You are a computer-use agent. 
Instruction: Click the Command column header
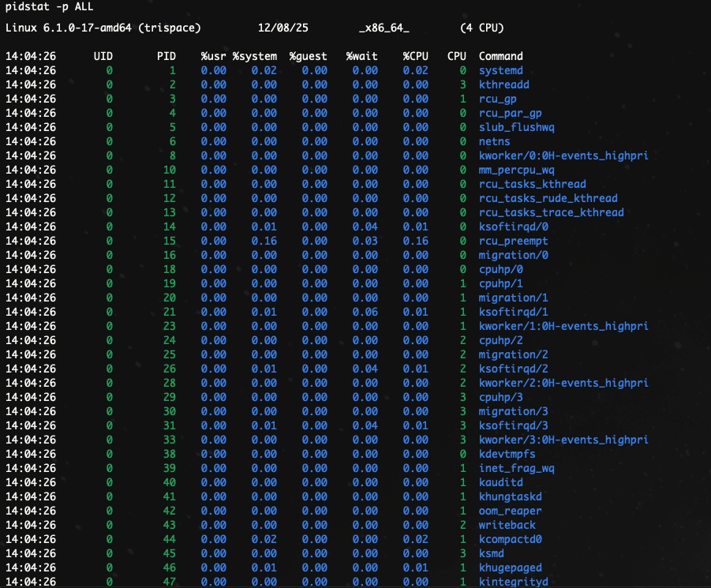[x=500, y=56]
